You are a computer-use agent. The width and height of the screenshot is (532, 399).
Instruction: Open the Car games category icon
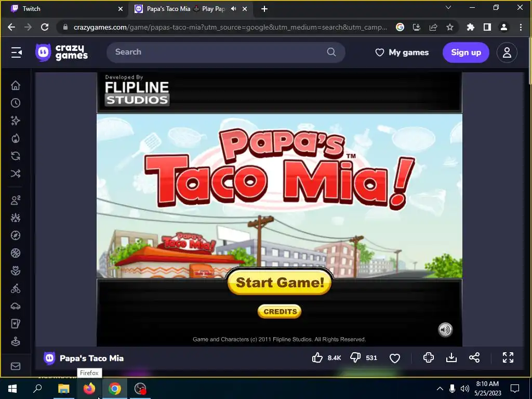(x=16, y=306)
